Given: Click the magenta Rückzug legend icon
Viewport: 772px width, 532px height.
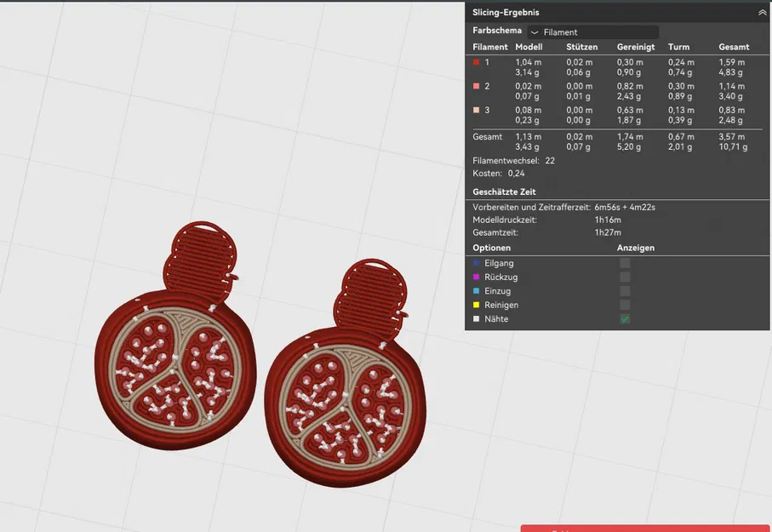Looking at the screenshot, I should pos(477,277).
